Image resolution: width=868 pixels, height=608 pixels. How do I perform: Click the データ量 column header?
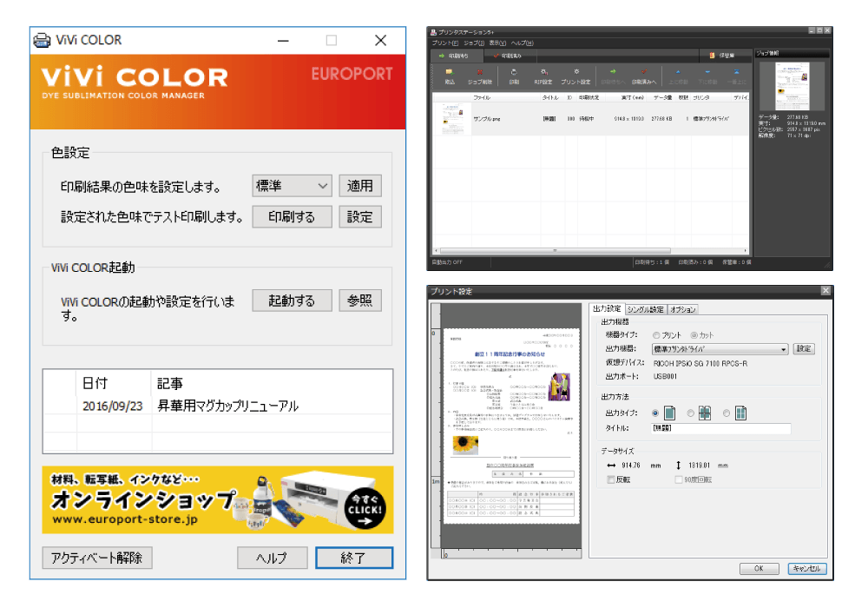tap(662, 98)
